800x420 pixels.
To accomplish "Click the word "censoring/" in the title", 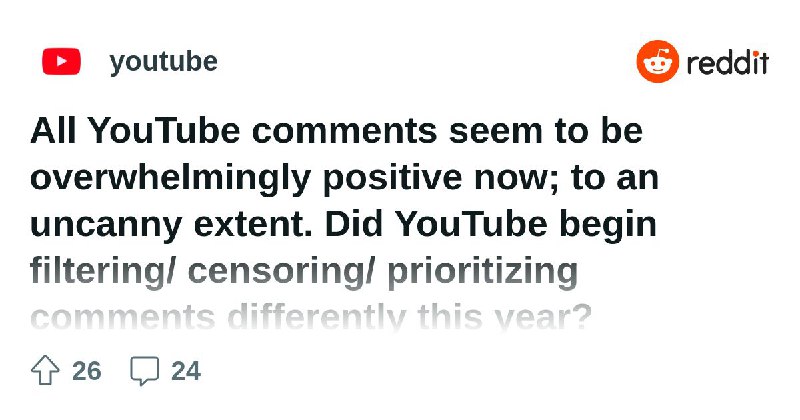I will click(x=282, y=272).
